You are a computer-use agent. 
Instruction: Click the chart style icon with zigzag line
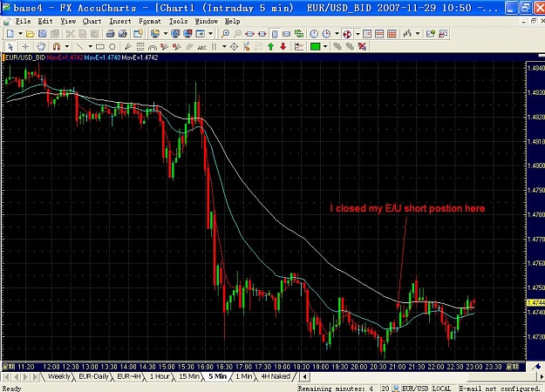[x=407, y=34]
